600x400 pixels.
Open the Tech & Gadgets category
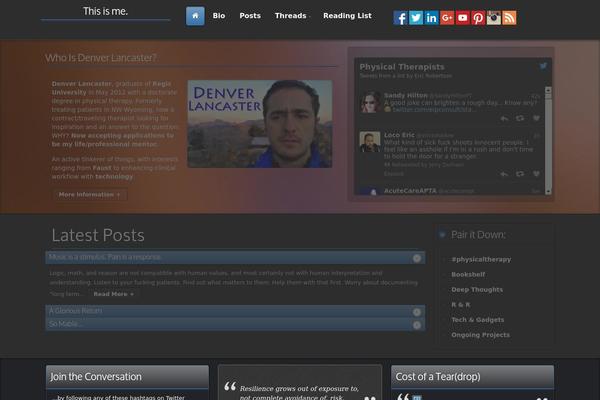(478, 320)
